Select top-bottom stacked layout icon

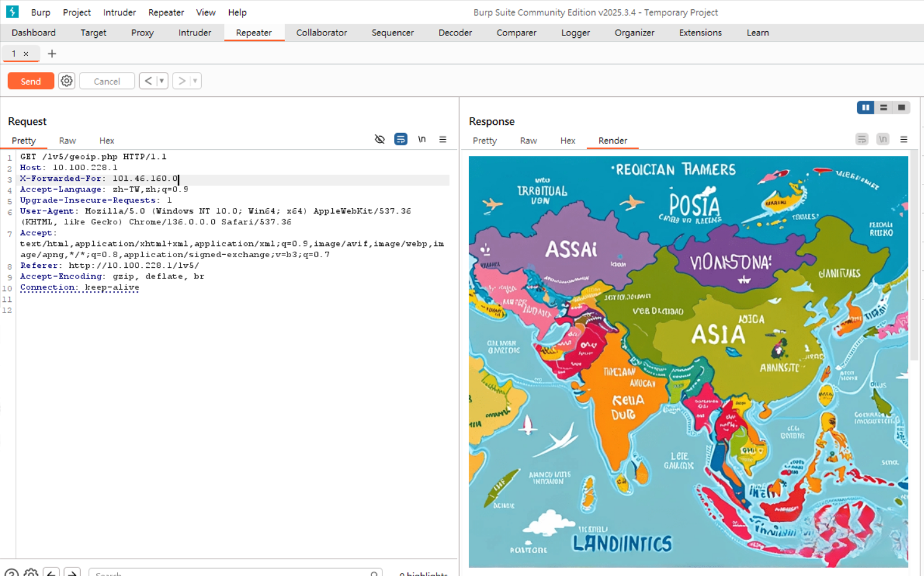[x=884, y=107]
